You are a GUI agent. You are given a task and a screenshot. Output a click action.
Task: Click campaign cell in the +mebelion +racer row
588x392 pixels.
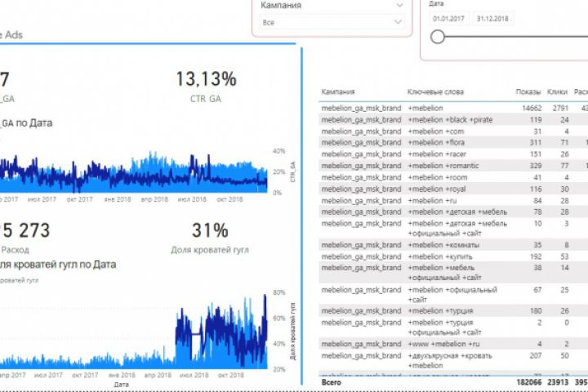pos(361,154)
